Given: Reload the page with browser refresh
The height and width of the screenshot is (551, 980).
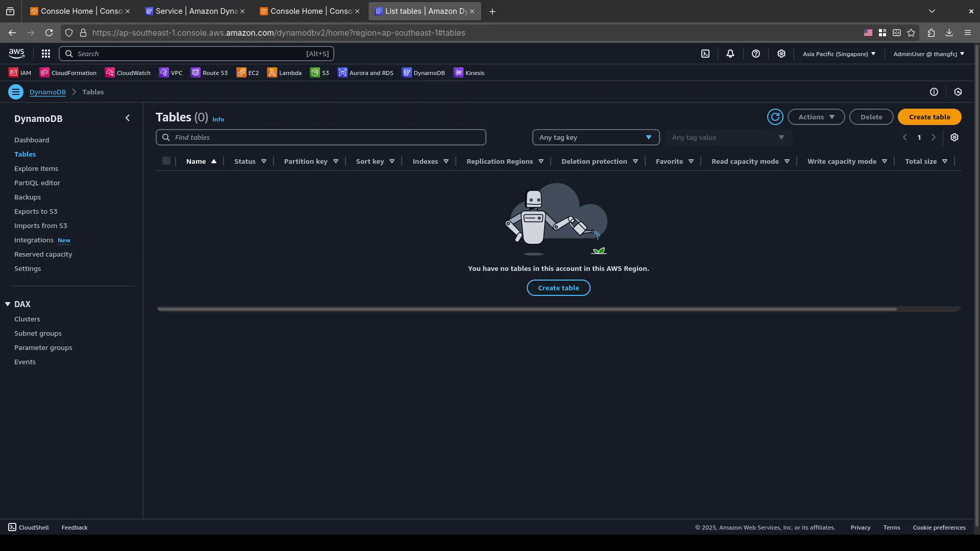Looking at the screenshot, I should coord(49,33).
